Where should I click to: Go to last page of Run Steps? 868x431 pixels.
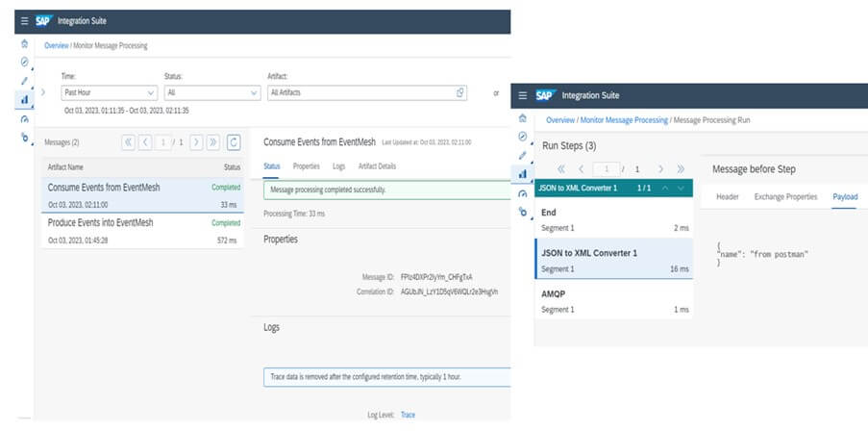(x=681, y=169)
